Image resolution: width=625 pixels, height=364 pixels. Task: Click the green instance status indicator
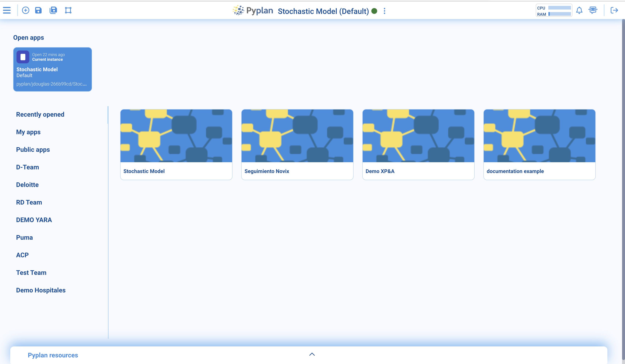click(x=374, y=11)
